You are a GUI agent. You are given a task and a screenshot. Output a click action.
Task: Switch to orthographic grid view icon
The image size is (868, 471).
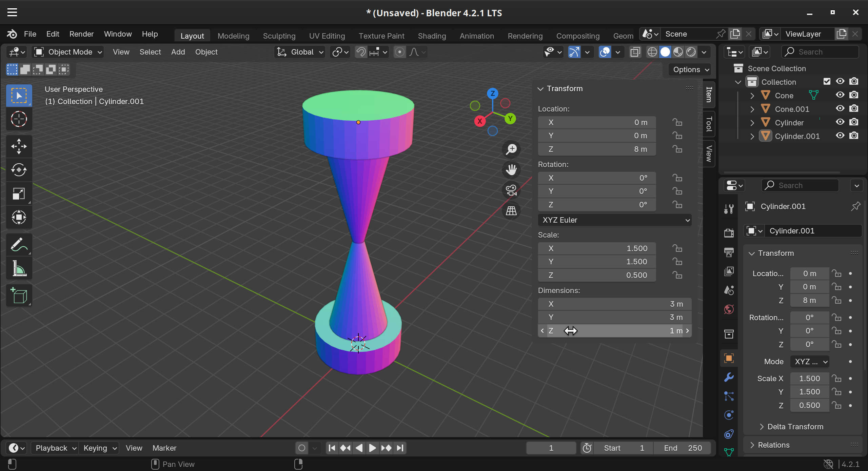coord(511,211)
